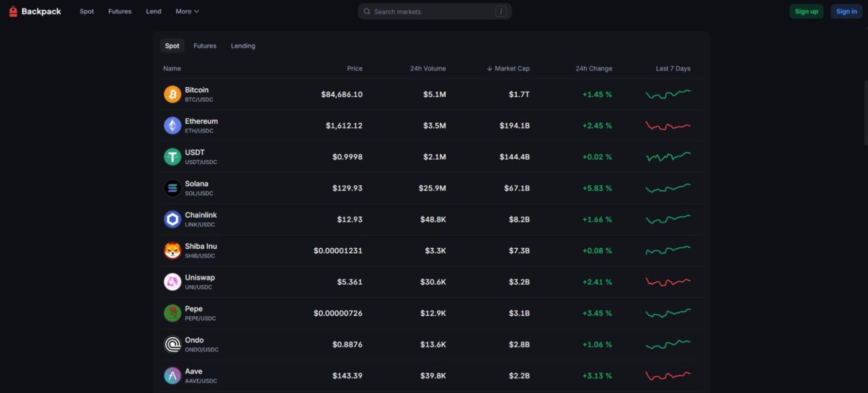
Task: Click the slash shortcut key badge
Action: pyautogui.click(x=501, y=11)
